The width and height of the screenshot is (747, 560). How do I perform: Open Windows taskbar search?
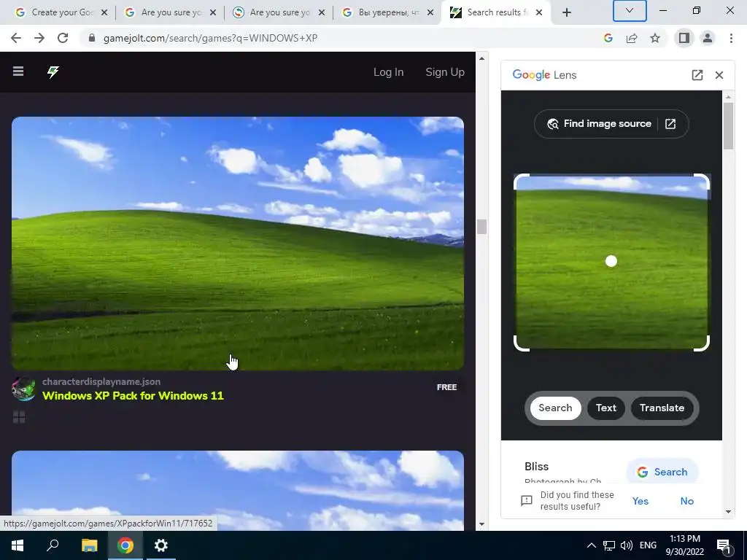point(53,545)
